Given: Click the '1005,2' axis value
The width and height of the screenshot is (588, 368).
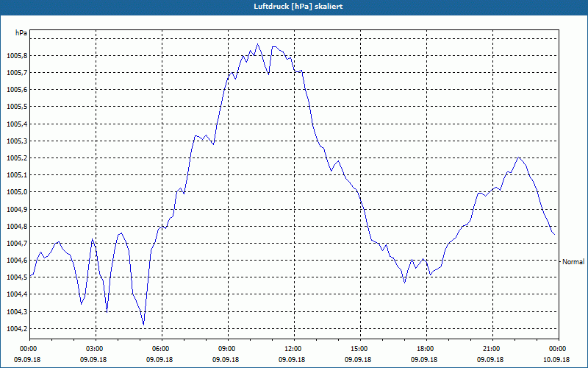Looking at the screenshot, I should (17, 158).
